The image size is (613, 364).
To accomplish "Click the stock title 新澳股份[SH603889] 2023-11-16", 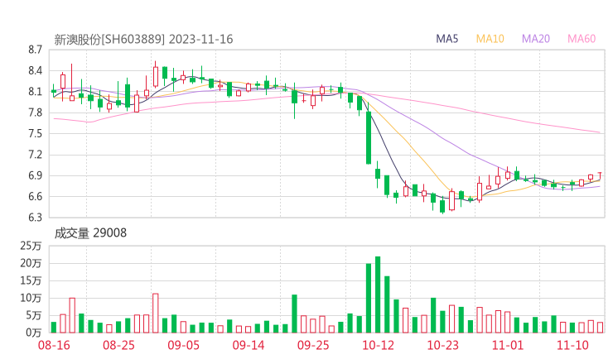I will tap(143, 40).
